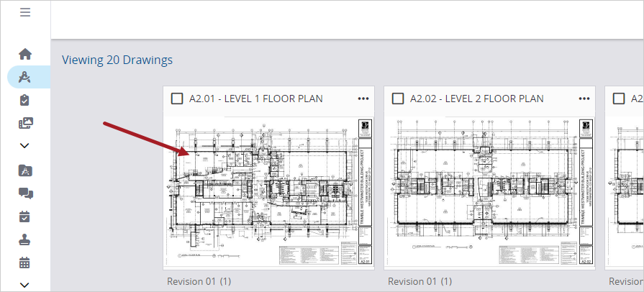Go to Home in sidebar
This screenshot has height=292, width=644.
[x=25, y=54]
